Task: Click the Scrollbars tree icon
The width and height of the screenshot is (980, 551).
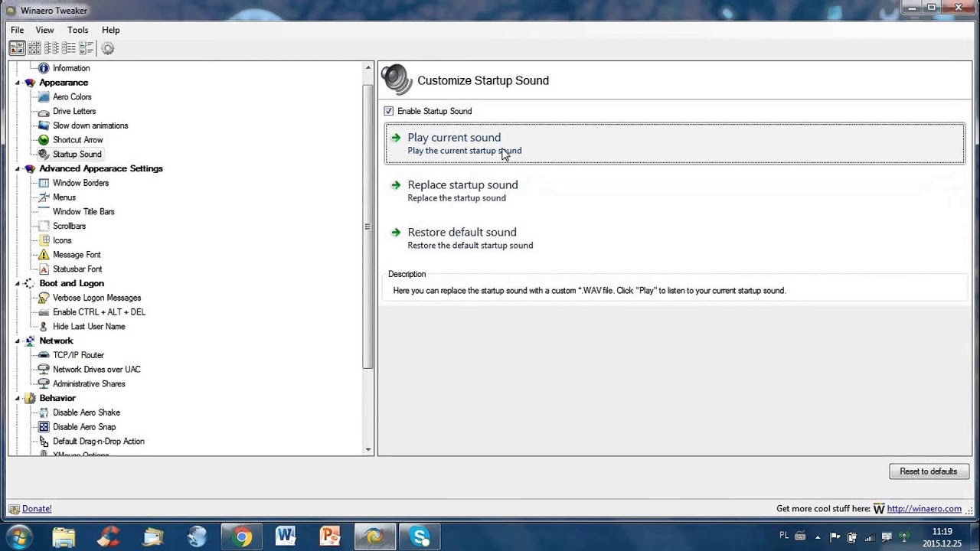Action: [x=44, y=226]
